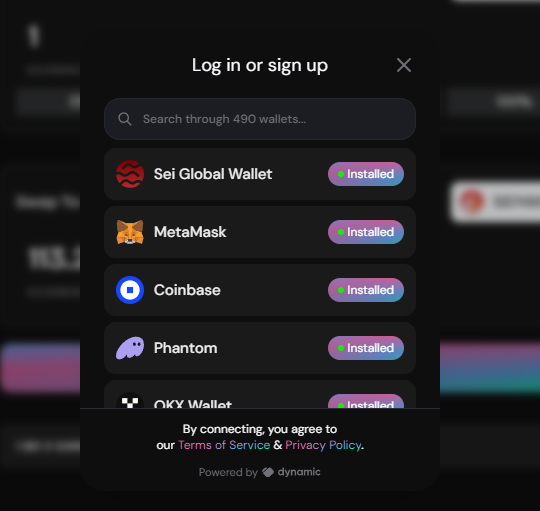Click Installed badge next to Coinbase

coord(366,290)
